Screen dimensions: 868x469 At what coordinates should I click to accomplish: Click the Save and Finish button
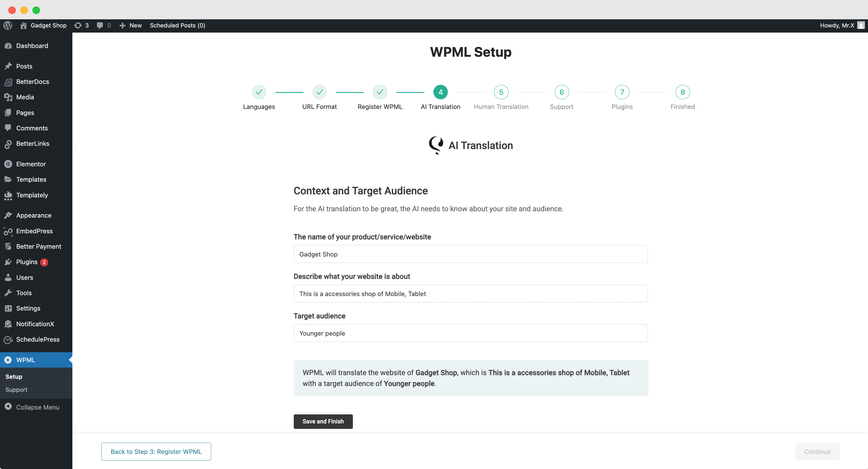click(x=323, y=421)
